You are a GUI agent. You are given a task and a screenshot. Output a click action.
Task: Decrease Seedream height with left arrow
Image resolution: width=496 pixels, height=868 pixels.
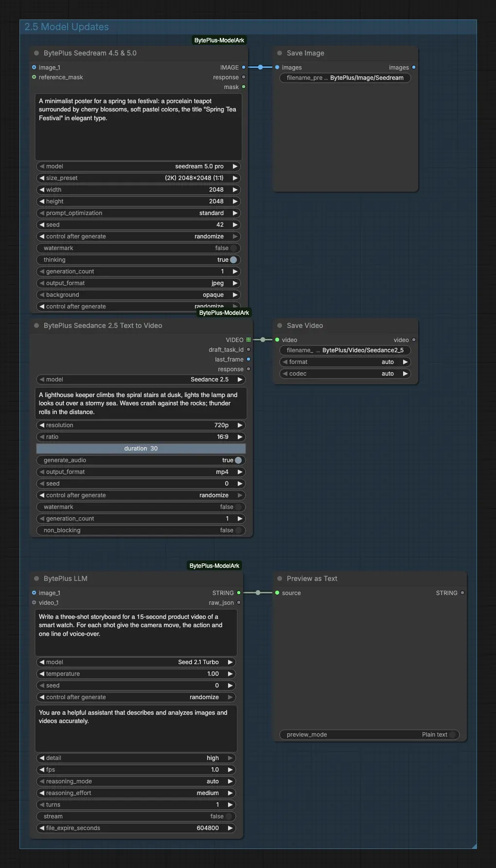point(42,201)
